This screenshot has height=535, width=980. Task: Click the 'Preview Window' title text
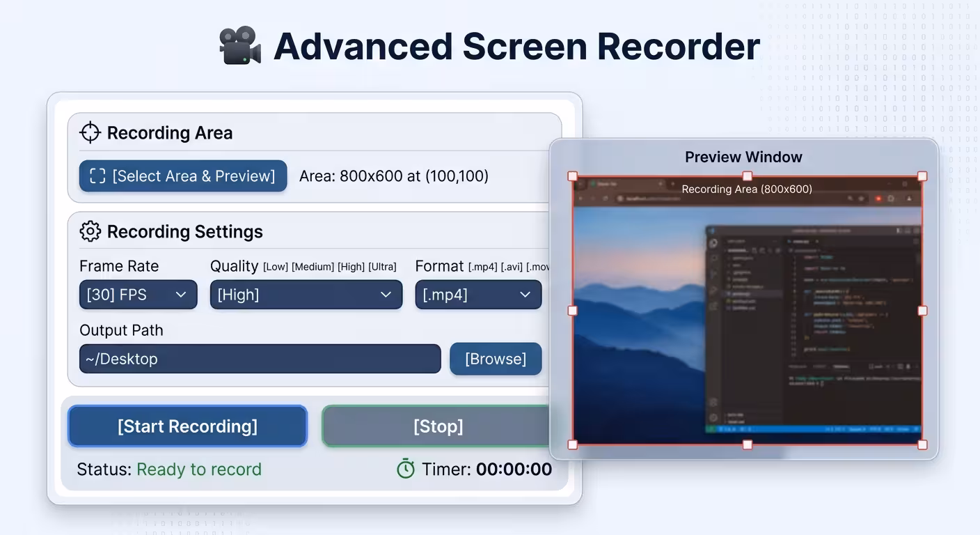743,157
